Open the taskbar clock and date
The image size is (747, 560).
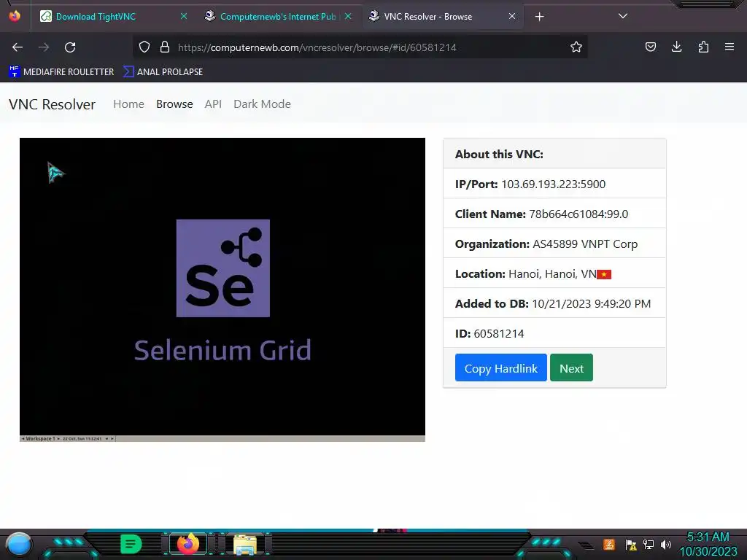click(x=708, y=544)
